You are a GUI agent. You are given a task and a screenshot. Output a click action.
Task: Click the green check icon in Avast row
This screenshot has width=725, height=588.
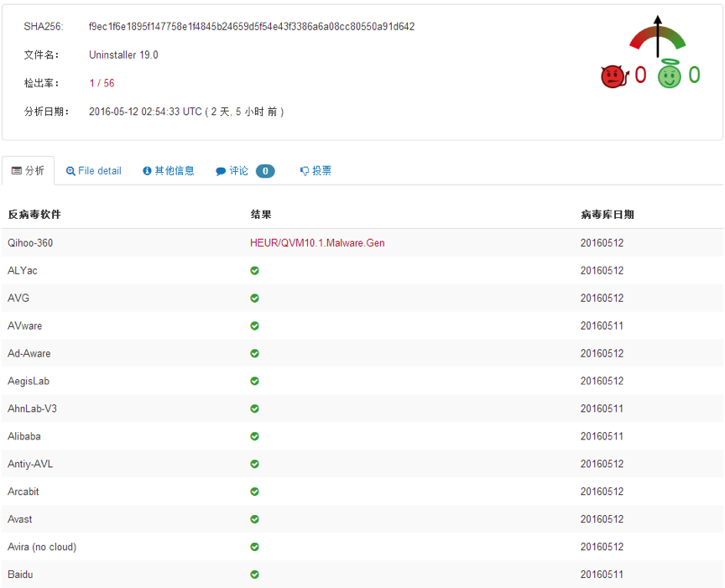pos(254,519)
